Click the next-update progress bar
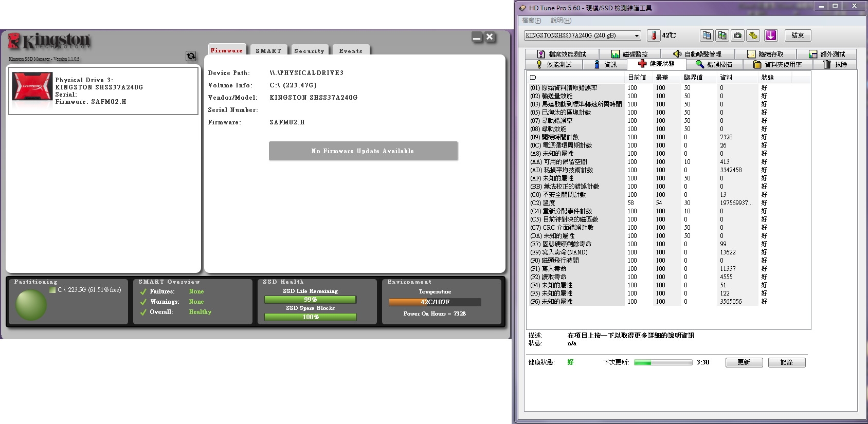 [663, 362]
